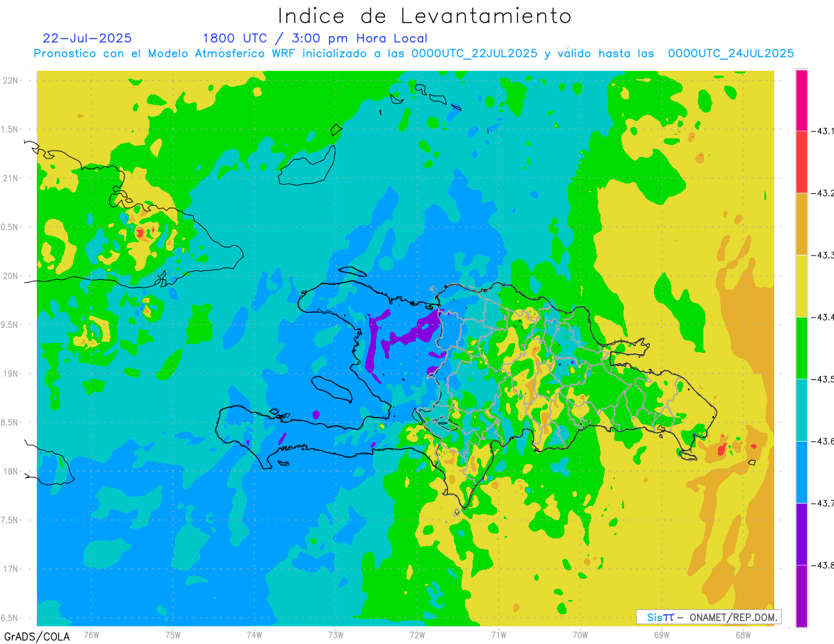Click the 71W longitude label
This screenshot has height=644, width=834.
click(498, 634)
